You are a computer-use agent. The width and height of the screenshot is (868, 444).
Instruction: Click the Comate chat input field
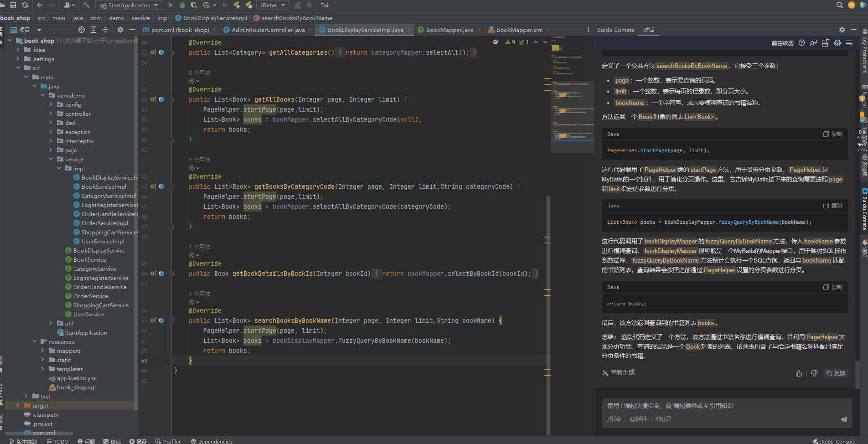(x=727, y=412)
